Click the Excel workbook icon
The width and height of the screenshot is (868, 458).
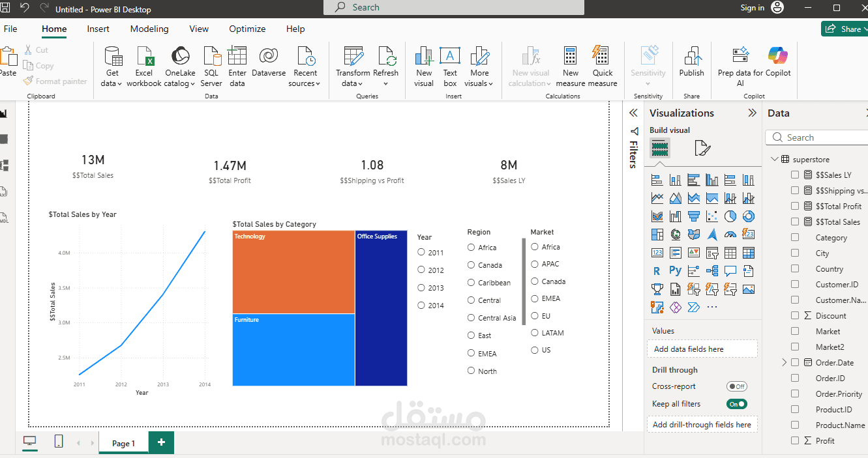point(144,57)
